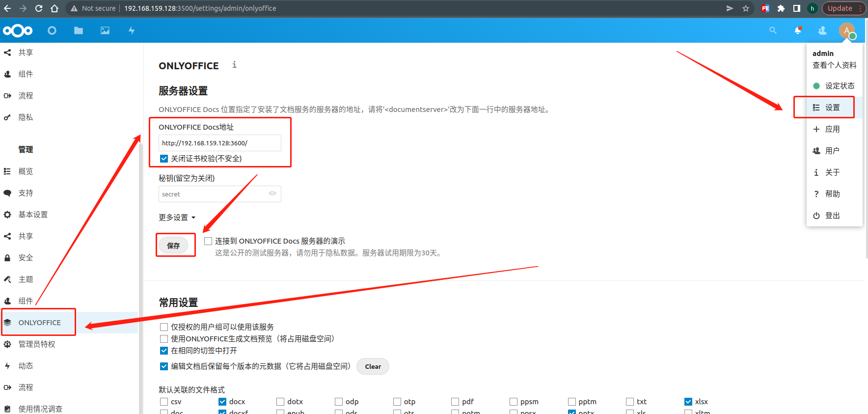Open ONLYOFFICE in the settings sidebar
This screenshot has height=414, width=868.
tap(69, 323)
